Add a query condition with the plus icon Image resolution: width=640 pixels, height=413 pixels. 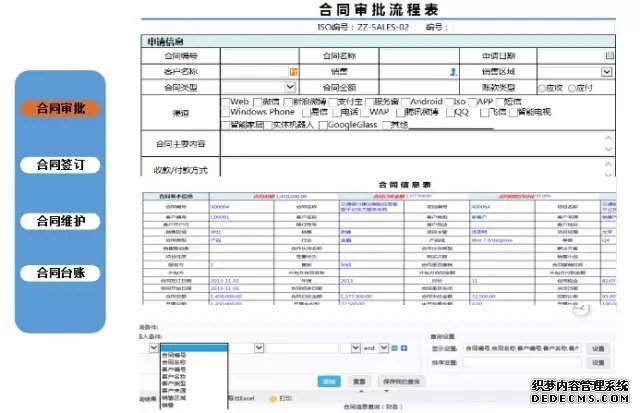(x=404, y=348)
